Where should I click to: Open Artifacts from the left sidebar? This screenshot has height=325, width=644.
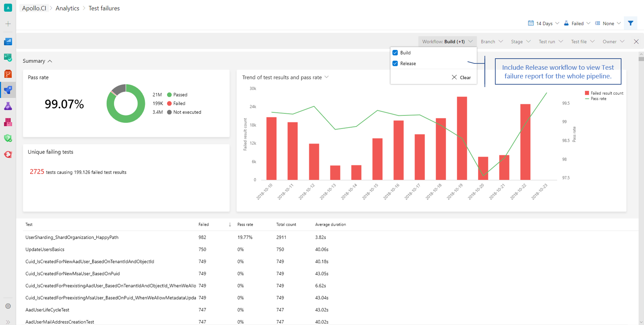[x=8, y=122]
